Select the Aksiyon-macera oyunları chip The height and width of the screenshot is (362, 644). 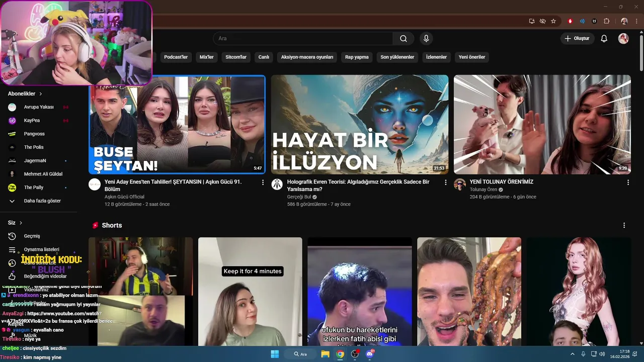point(307,57)
